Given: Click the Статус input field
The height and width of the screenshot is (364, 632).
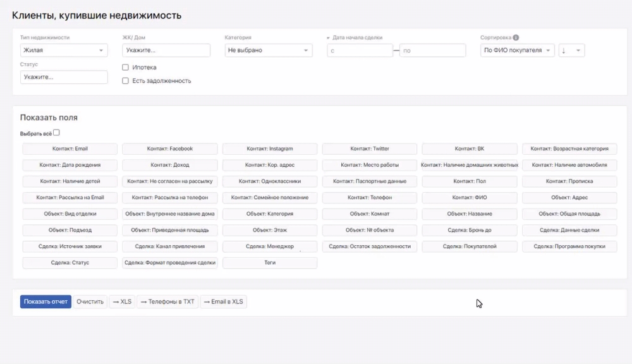Looking at the screenshot, I should click(64, 77).
